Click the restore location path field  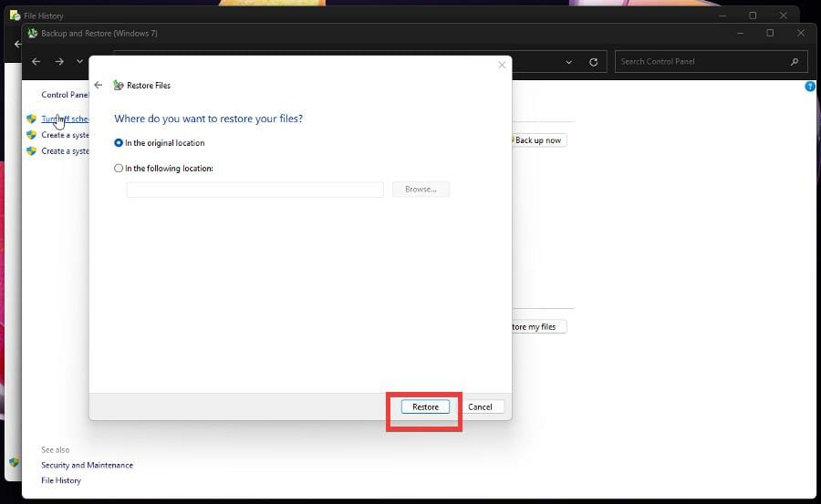(255, 190)
